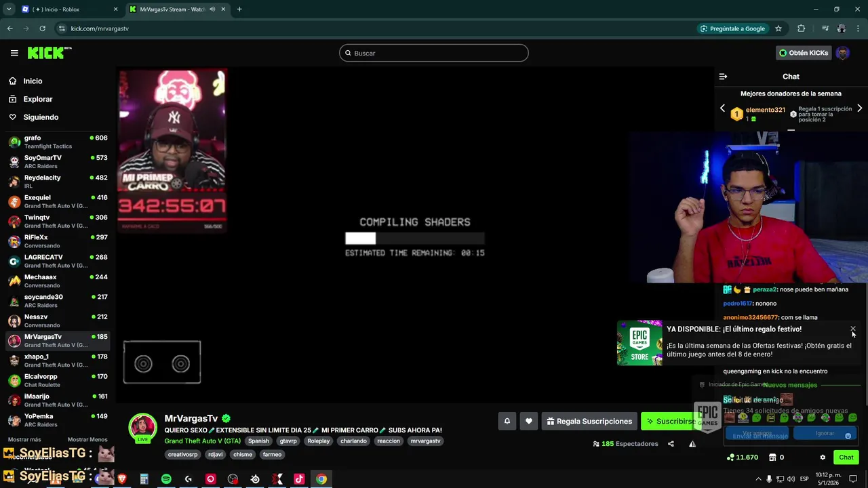
Task: Open Elcalvorpp channel in sidebar
Action: click(x=58, y=380)
